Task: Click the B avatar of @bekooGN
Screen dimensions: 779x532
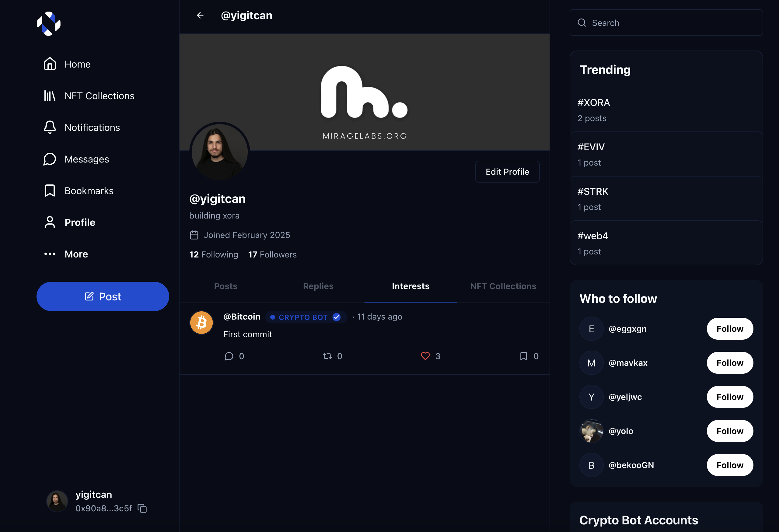Action: (x=591, y=465)
